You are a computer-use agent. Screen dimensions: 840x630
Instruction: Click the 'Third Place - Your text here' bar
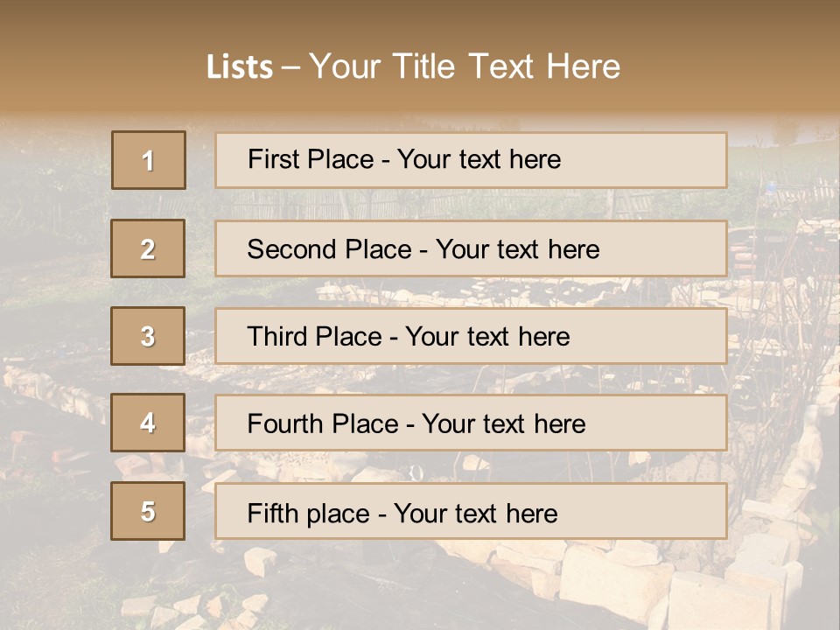(471, 336)
